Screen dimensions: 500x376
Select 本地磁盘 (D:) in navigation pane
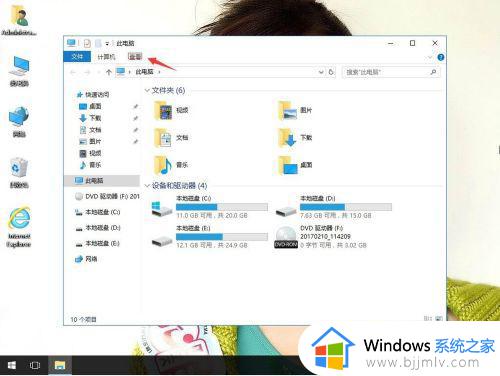[97, 228]
